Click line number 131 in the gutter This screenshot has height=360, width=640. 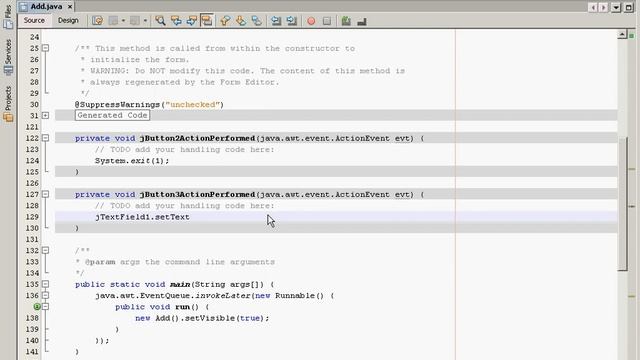point(32,239)
